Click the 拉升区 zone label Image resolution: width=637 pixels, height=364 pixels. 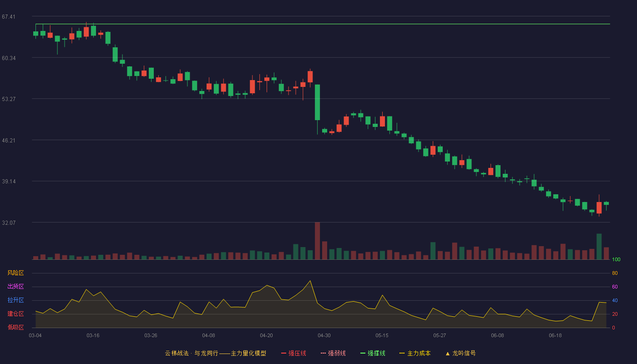(15, 300)
